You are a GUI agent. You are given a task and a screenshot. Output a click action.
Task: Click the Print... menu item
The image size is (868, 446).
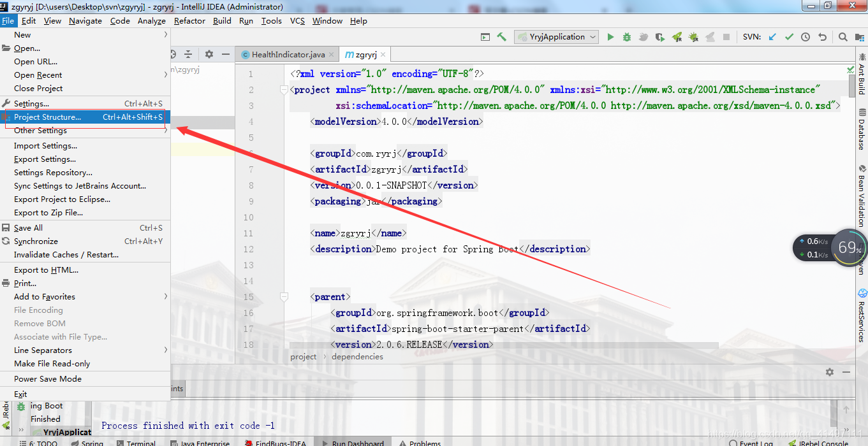[x=86, y=283]
